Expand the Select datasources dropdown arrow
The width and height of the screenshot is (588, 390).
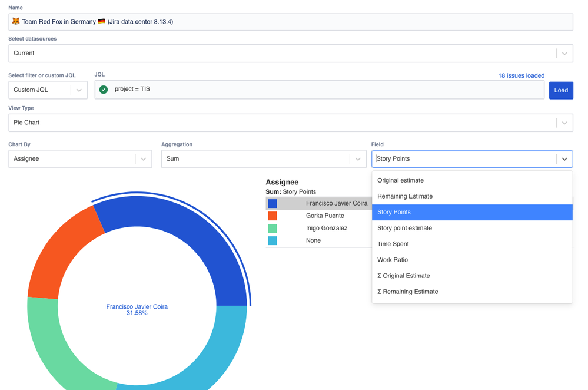pos(564,54)
